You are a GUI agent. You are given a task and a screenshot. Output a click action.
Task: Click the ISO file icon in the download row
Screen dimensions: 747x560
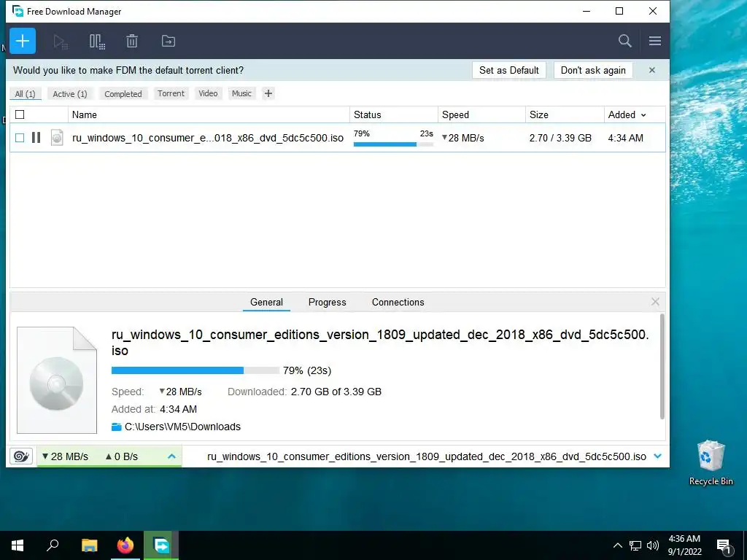point(57,138)
